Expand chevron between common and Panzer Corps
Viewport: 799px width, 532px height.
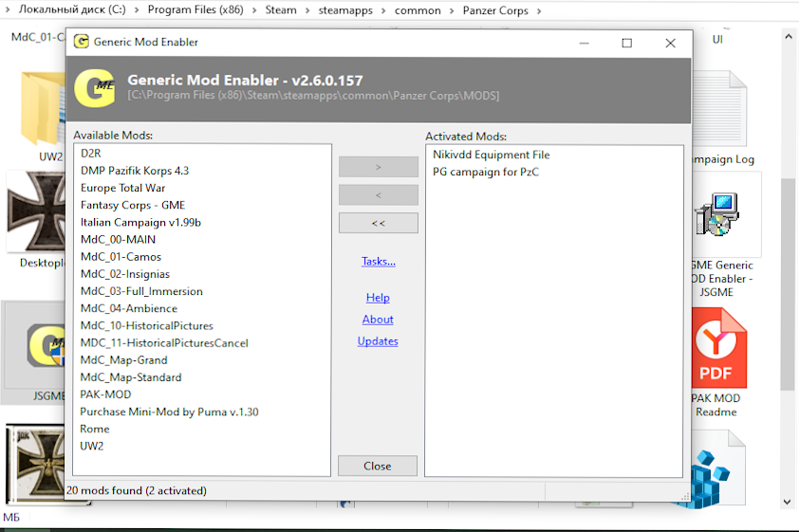452,10
